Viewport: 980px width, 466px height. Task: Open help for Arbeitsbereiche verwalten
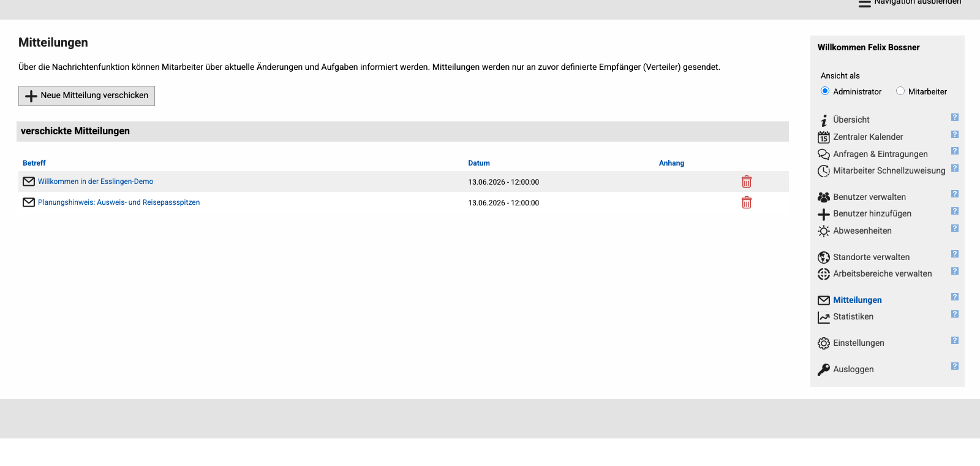point(954,271)
